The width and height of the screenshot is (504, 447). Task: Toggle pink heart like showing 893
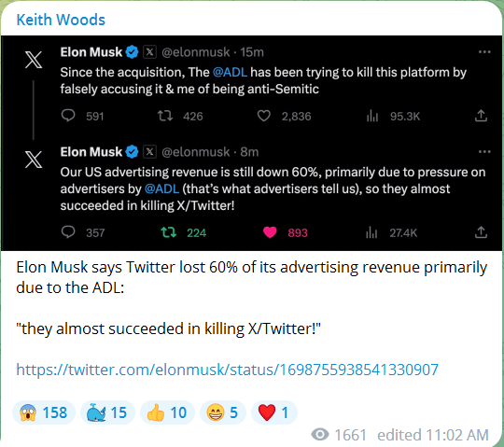(270, 232)
